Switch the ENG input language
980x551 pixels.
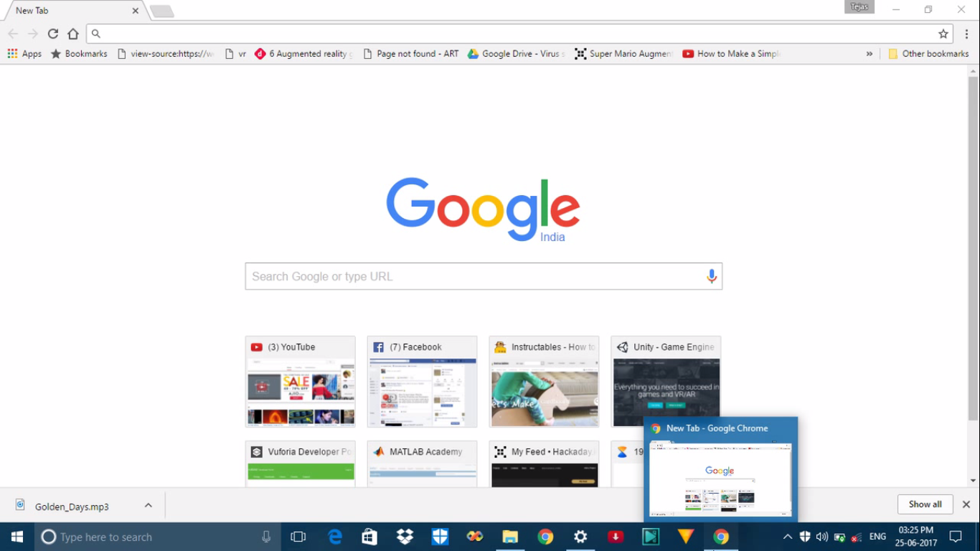877,537
